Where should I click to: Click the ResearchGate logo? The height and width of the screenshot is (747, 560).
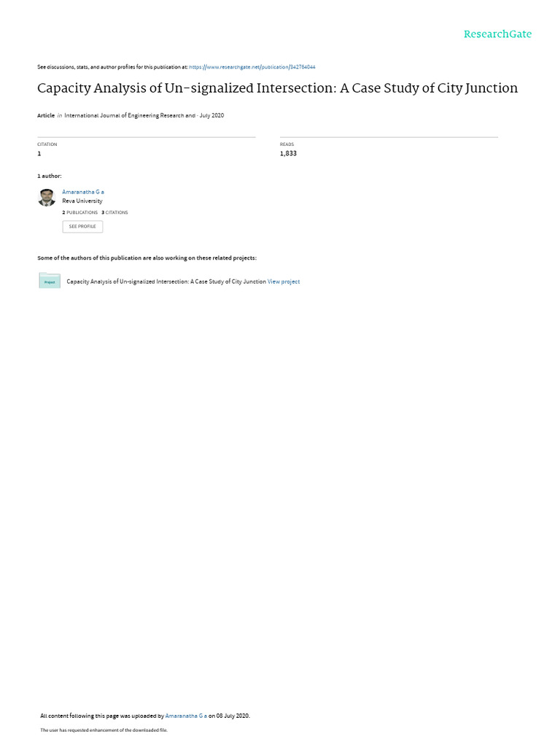click(497, 34)
